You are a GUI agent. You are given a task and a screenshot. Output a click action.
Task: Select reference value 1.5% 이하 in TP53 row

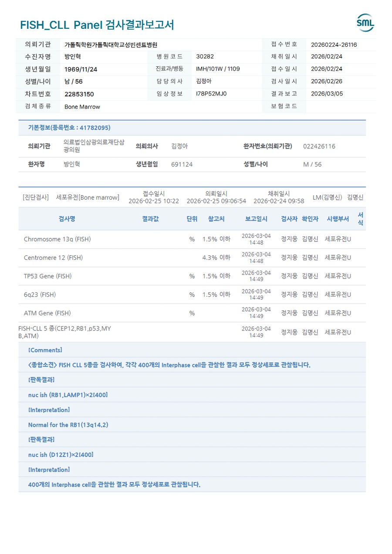point(216,276)
